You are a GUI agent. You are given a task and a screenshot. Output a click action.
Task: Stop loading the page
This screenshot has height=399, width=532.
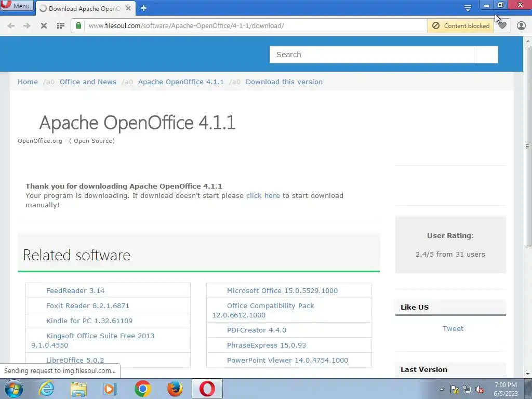pyautogui.click(x=44, y=26)
